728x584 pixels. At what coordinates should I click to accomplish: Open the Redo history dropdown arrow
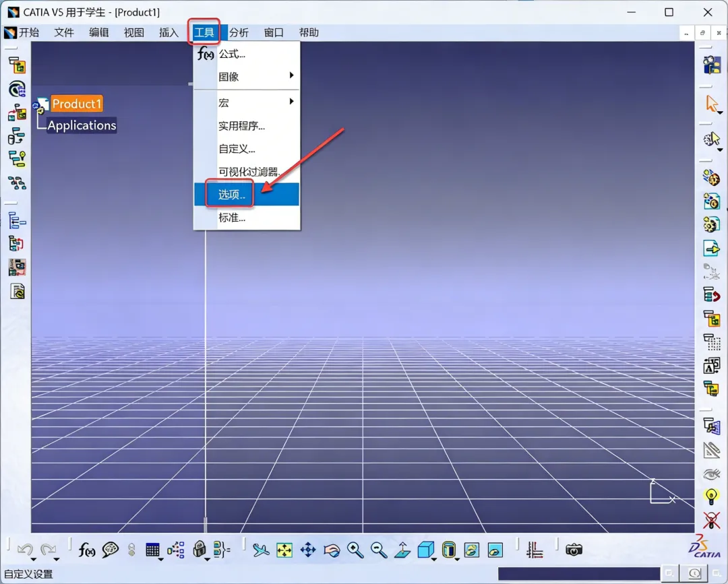pos(57,560)
